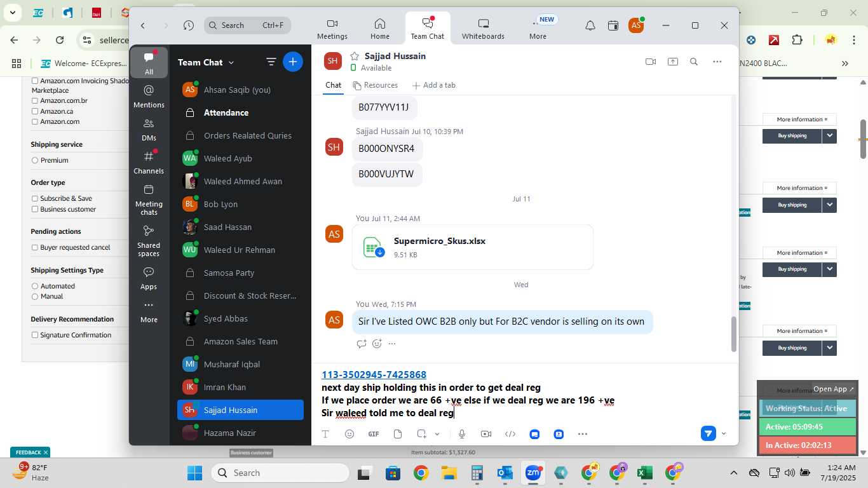Start a video call with Sajjad Hussain

(650, 62)
